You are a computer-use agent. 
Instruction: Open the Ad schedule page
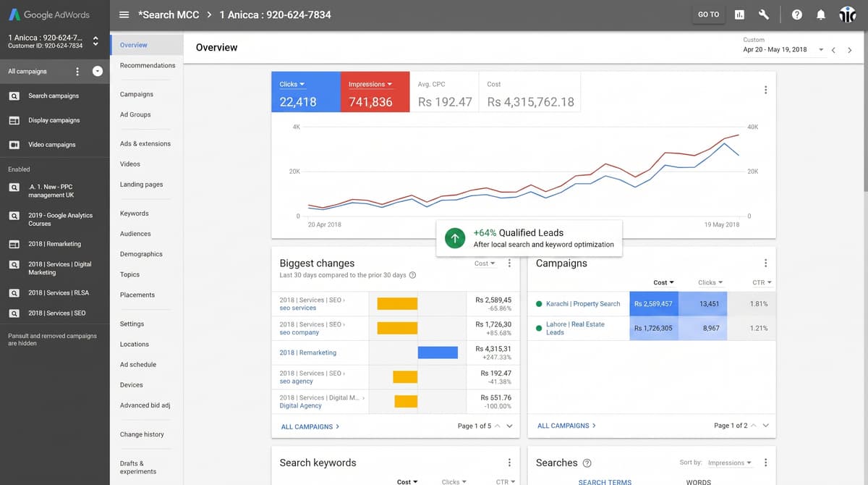[138, 365]
